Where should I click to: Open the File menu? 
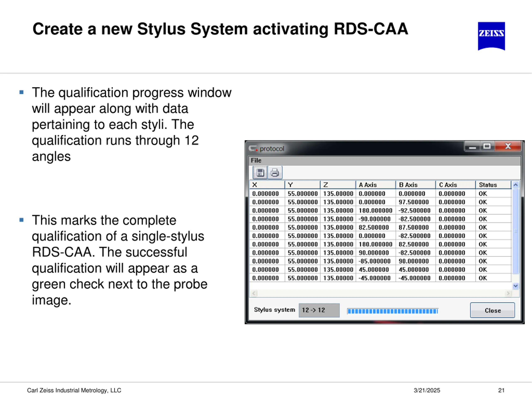(256, 160)
